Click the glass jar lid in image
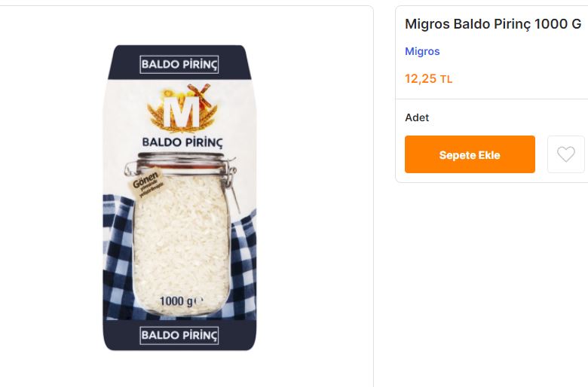This screenshot has height=387, width=588. 182,160
